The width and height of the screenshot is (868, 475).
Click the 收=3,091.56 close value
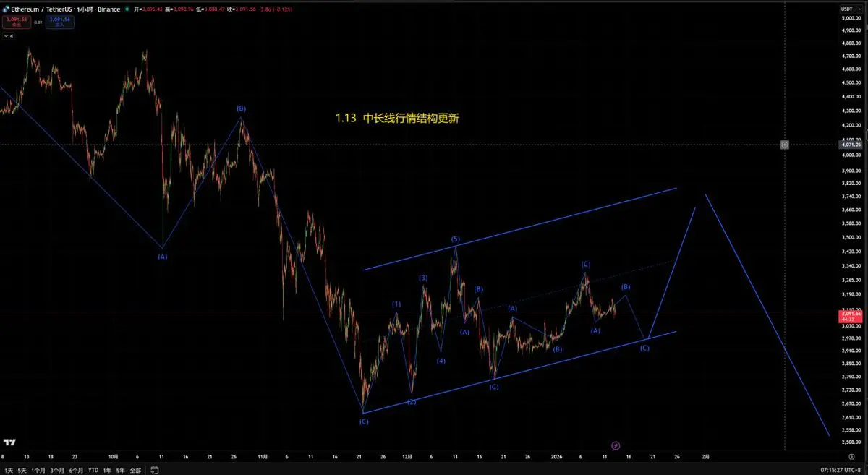[240, 9]
